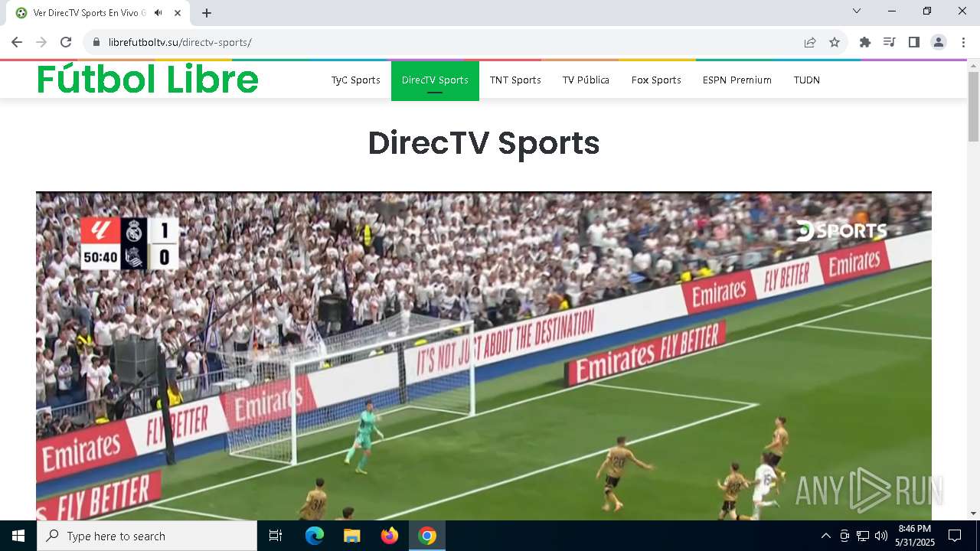This screenshot has height=551, width=980.
Task: Mute the tab using the speaker icon
Action: [158, 13]
